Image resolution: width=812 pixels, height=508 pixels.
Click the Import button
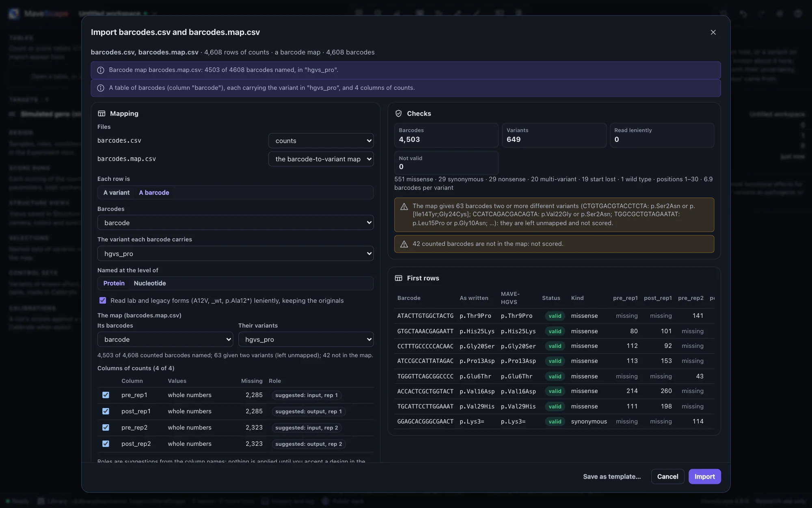[x=704, y=476]
